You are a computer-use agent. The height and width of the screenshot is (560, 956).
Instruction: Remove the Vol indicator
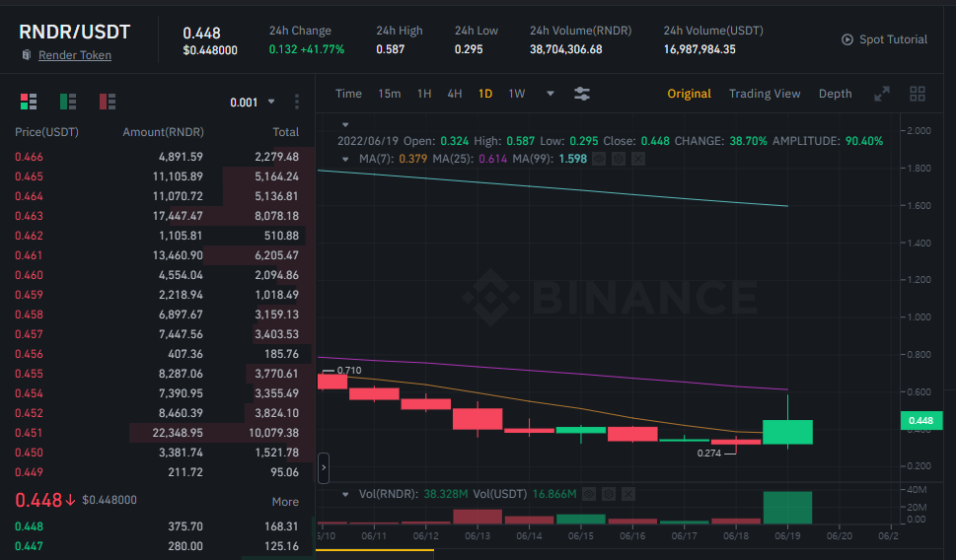(x=628, y=494)
